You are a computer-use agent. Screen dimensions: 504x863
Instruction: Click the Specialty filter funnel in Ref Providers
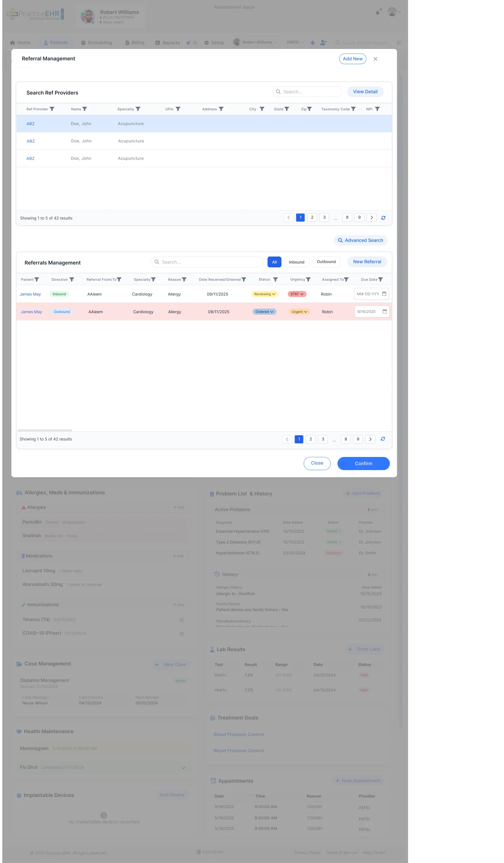pos(139,109)
